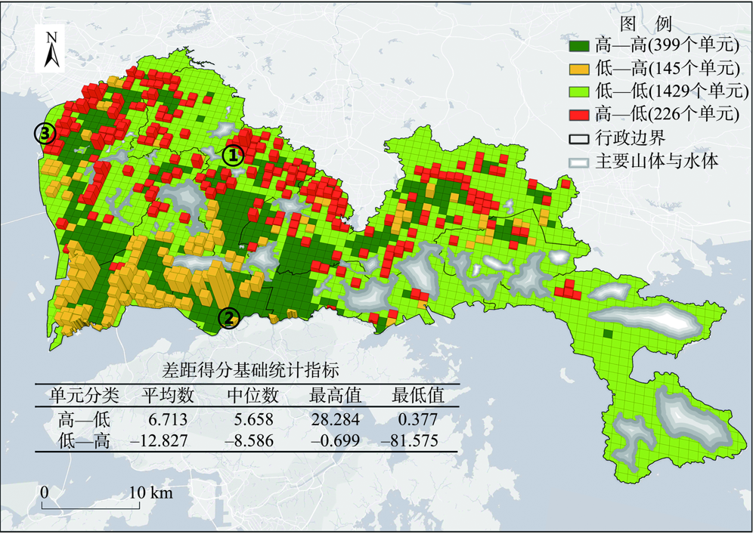Click the 行政边界 outline legend symbol
Viewport: 756px width, 534px height.
pos(579,139)
